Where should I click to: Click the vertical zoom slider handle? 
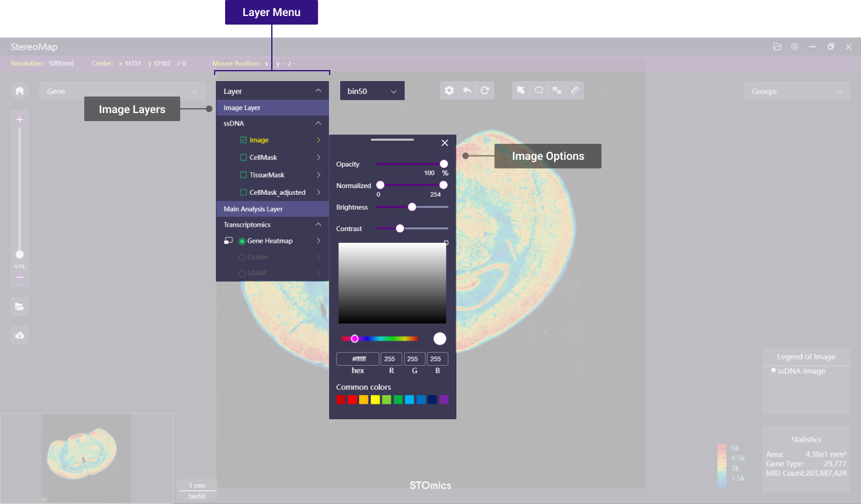click(20, 254)
